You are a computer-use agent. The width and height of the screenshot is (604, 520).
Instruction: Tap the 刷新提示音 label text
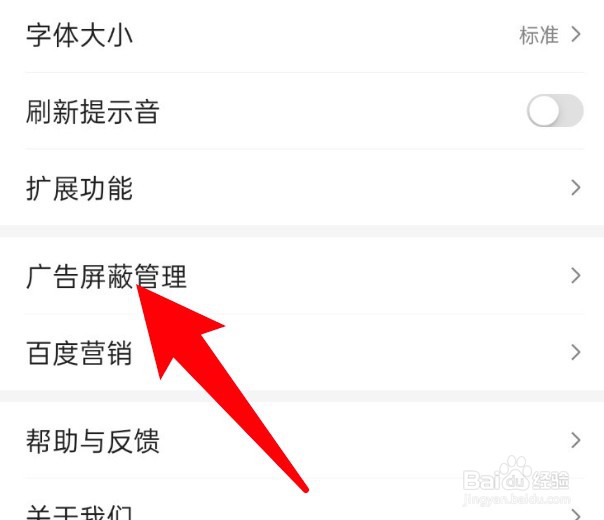pyautogui.click(x=92, y=112)
